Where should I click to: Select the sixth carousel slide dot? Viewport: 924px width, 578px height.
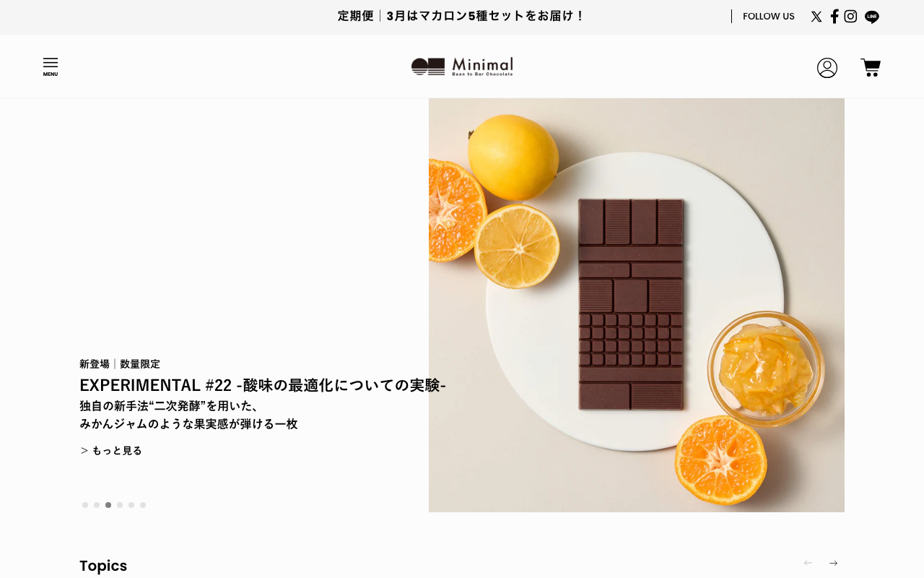click(x=143, y=505)
